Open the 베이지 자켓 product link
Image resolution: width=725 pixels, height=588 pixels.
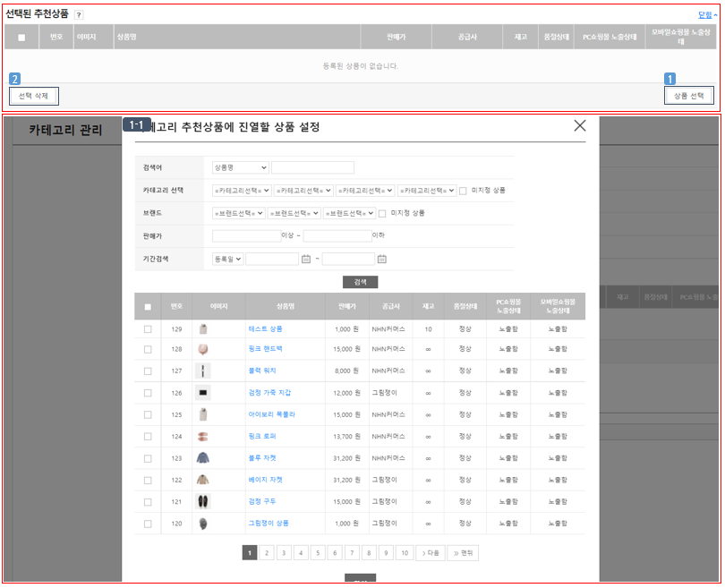pyautogui.click(x=266, y=480)
